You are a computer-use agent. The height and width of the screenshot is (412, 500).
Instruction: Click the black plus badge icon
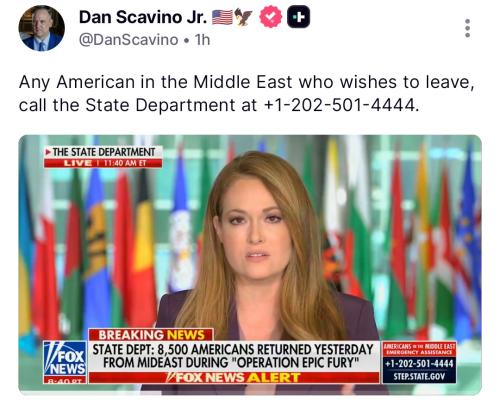tap(298, 17)
